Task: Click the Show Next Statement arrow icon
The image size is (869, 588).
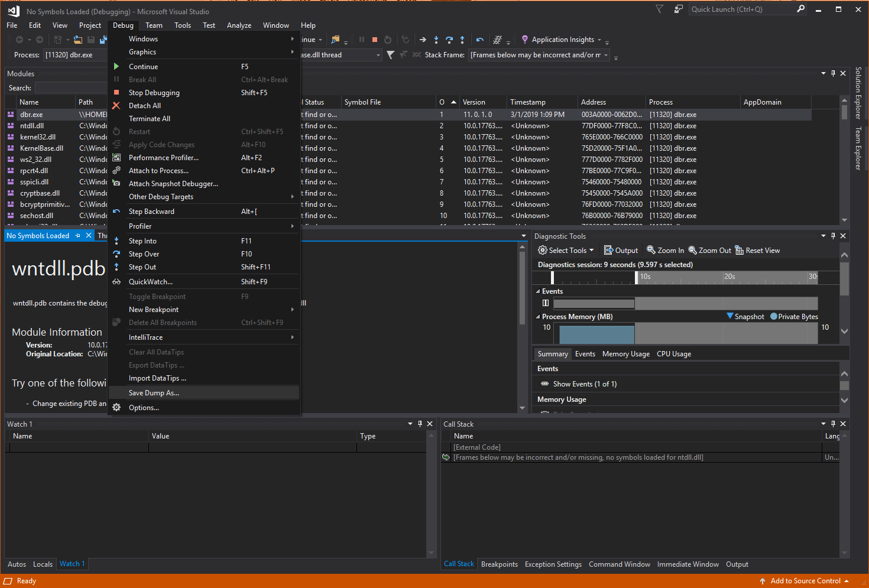Action: [x=423, y=40]
